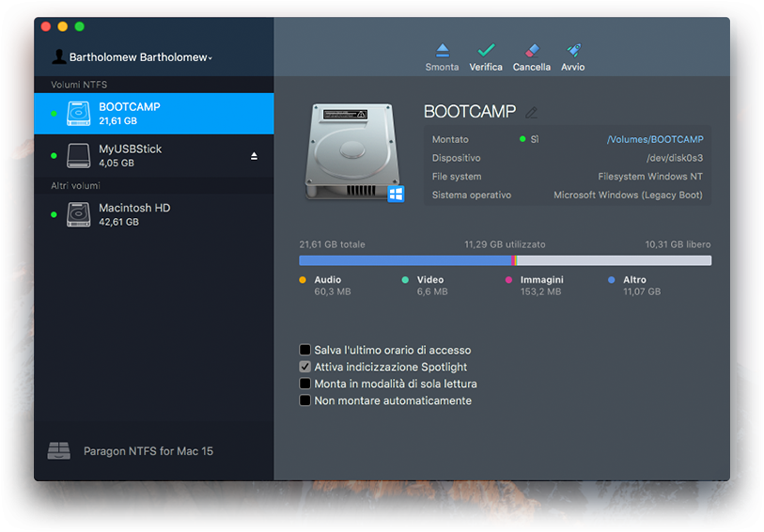
Task: Click the 21,61 GB totale label
Action: (x=333, y=244)
